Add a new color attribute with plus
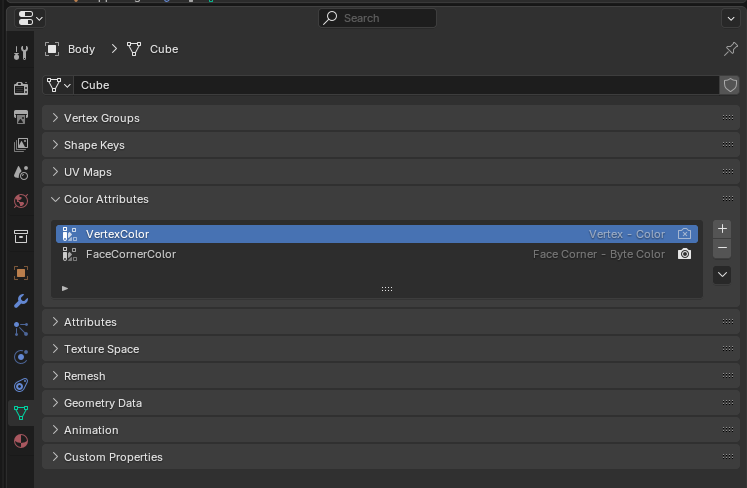The width and height of the screenshot is (747, 488). 722,229
